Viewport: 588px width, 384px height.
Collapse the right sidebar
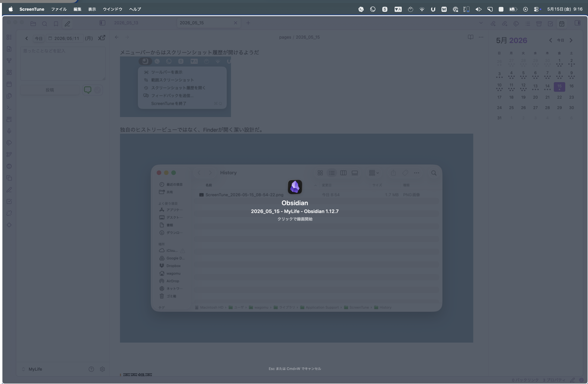tap(577, 23)
